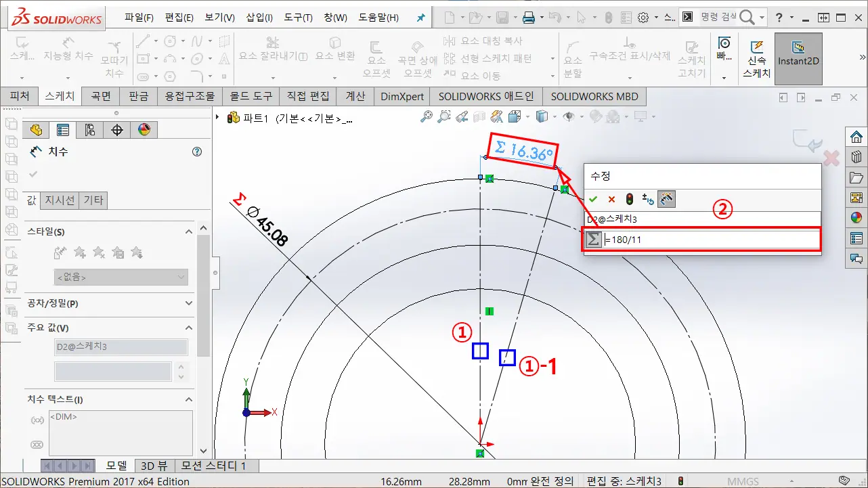
Task: Click the Options gear icon
Action: click(643, 18)
